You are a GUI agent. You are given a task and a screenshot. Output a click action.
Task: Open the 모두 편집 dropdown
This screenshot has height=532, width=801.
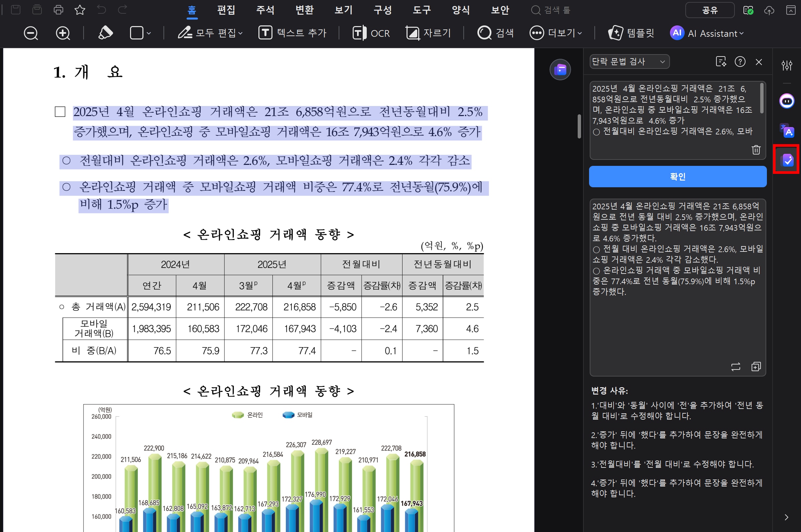210,33
